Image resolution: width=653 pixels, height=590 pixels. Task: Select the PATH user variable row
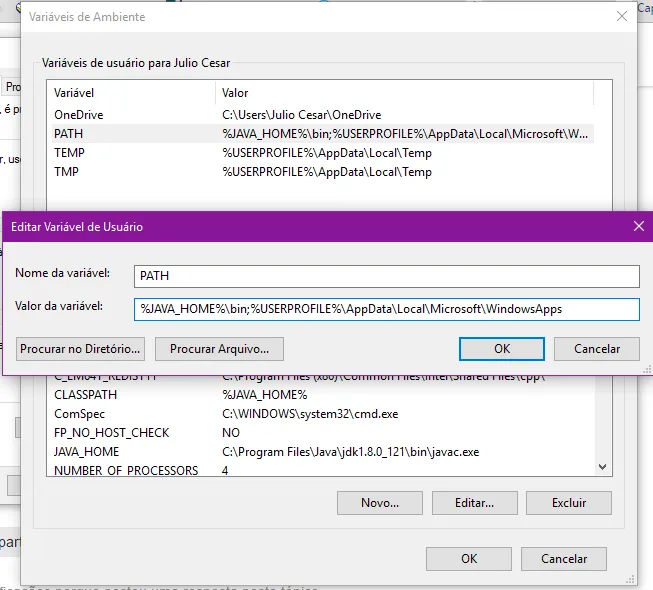pyautogui.click(x=68, y=134)
